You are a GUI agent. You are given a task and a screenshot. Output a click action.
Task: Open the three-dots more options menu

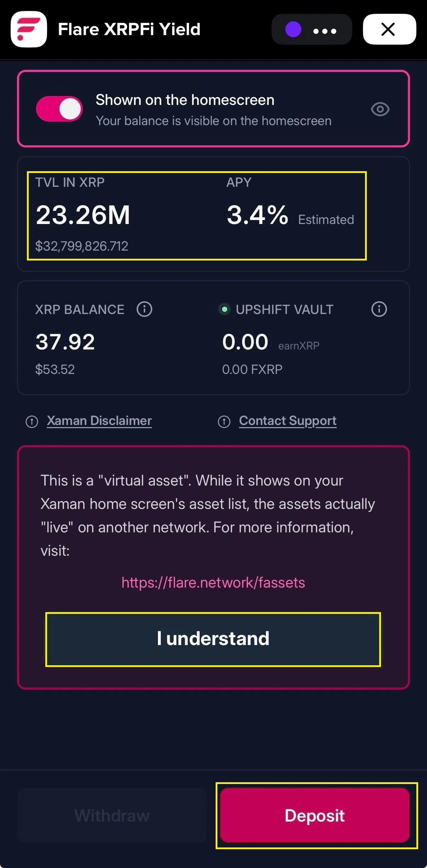coord(325,31)
